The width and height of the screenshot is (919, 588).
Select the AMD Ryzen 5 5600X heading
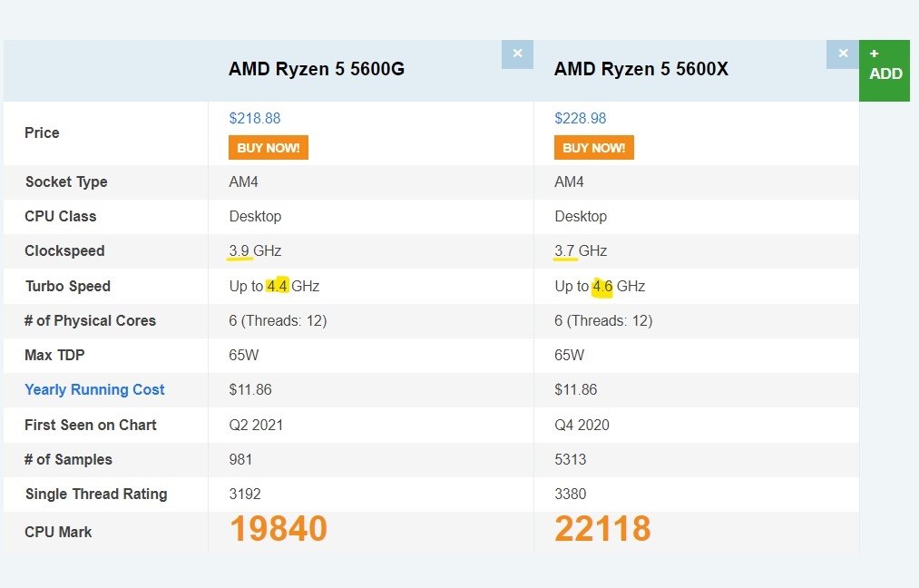[641, 69]
